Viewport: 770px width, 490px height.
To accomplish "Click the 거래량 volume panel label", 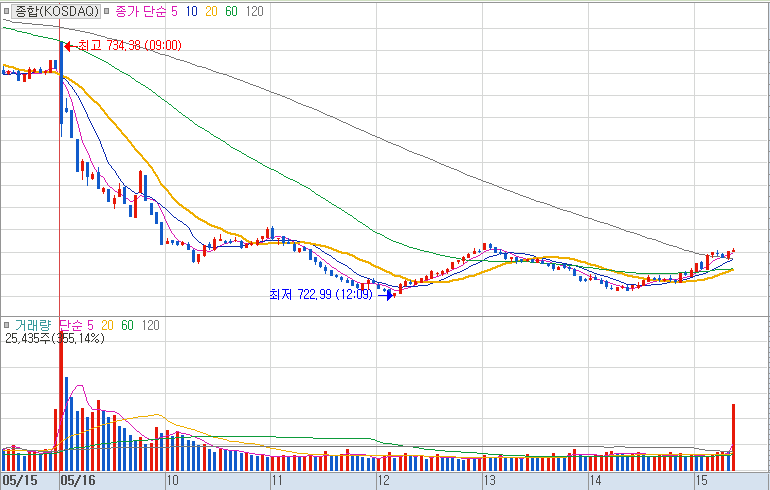I will click(x=33, y=325).
